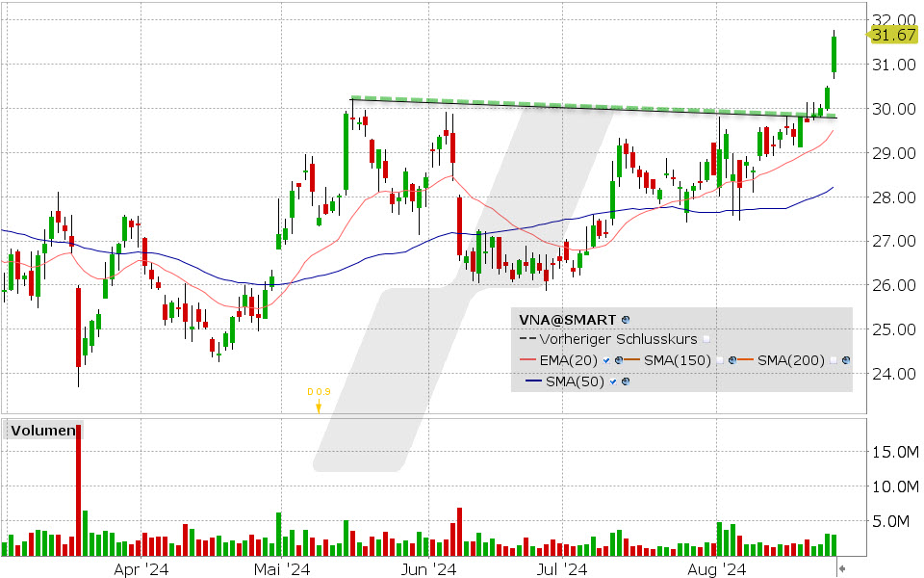Click the Apr '24 axis label
This screenshot has width=924, height=578.
pyautogui.click(x=141, y=569)
